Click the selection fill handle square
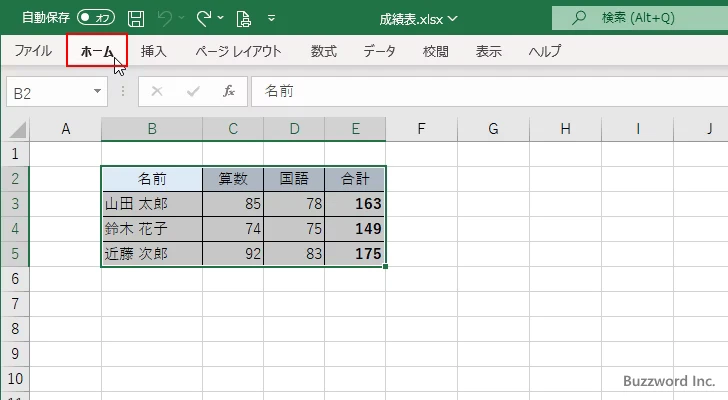 pyautogui.click(x=385, y=266)
